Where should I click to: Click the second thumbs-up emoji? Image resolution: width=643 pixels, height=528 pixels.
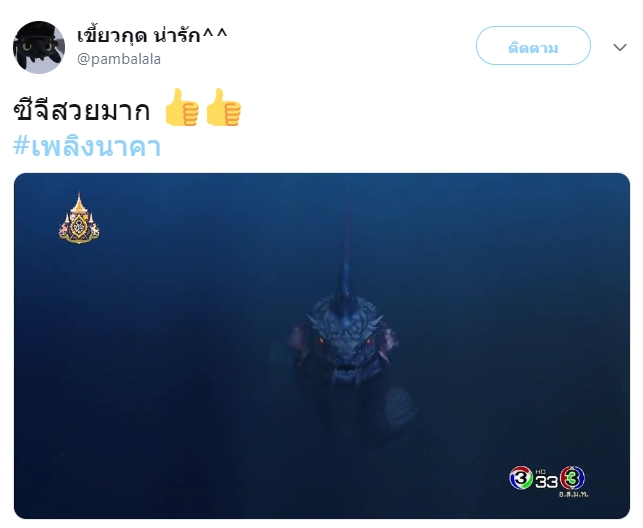[223, 107]
